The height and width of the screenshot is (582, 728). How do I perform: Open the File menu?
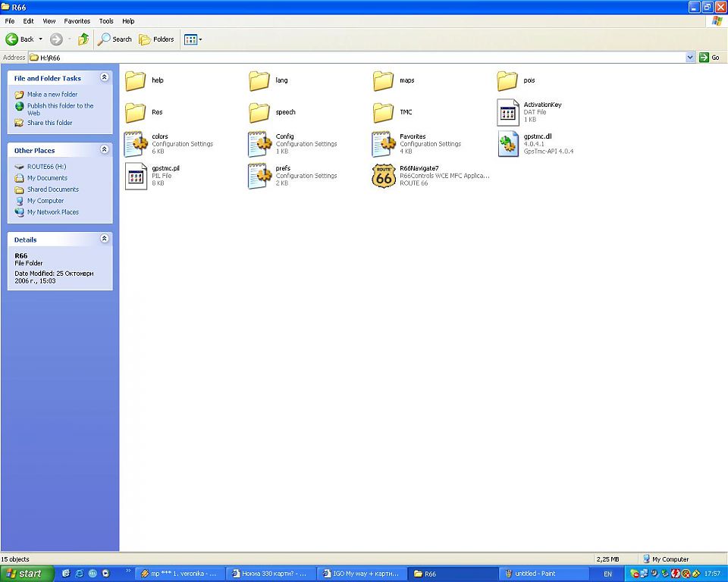pyautogui.click(x=10, y=21)
